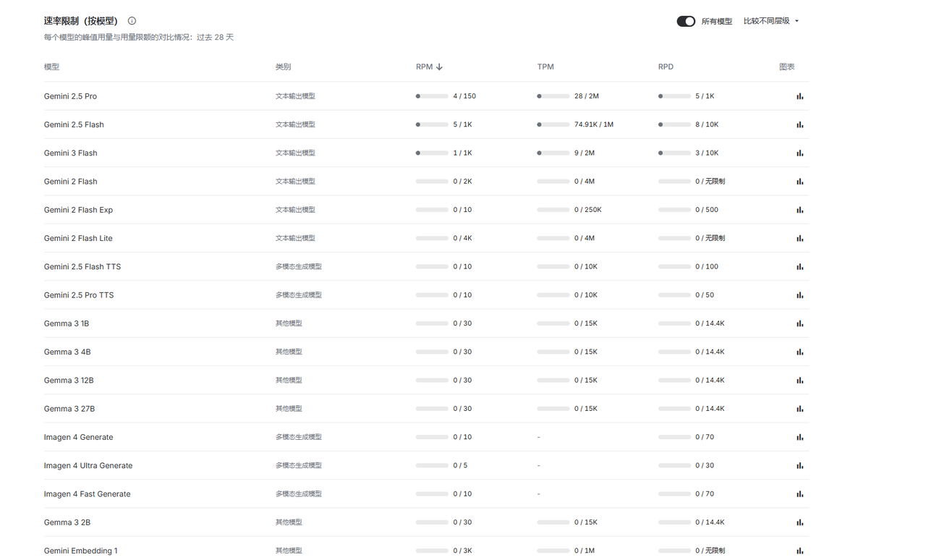Click the TPM value 0 / 250K
This screenshot has height=560, width=926.
(x=588, y=210)
